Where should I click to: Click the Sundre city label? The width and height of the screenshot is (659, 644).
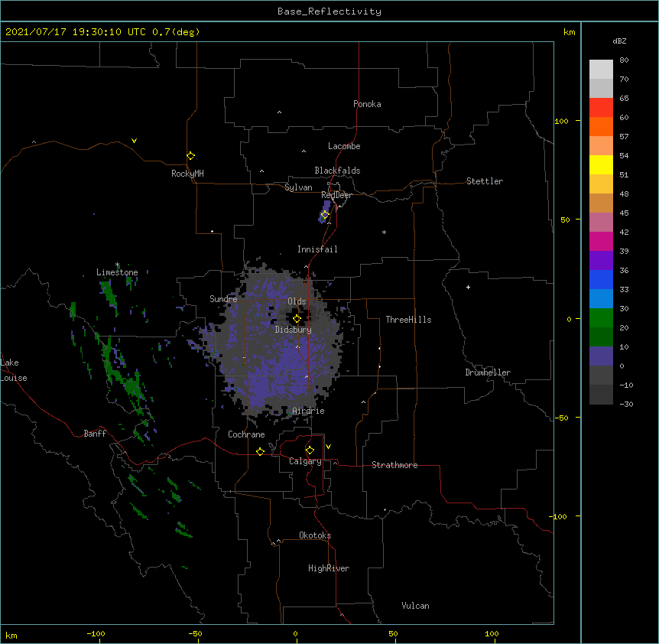pos(223,299)
